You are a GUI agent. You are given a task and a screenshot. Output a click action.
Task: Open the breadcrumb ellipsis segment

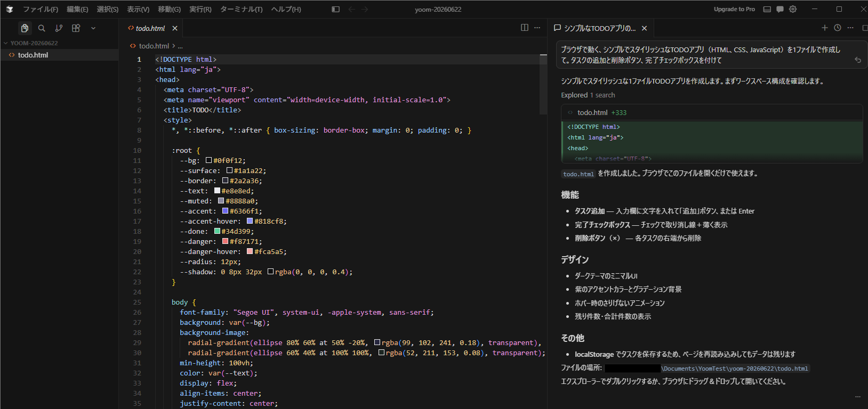point(180,46)
